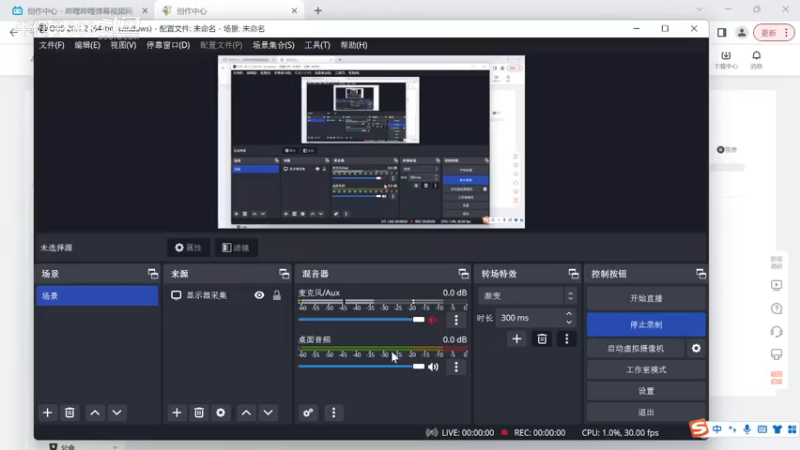Add a transition with plus icon
This screenshot has width=800, height=450.
517,339
